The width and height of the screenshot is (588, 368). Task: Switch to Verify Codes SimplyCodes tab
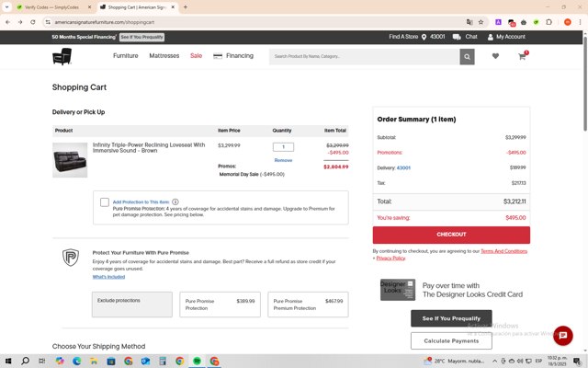[51, 7]
